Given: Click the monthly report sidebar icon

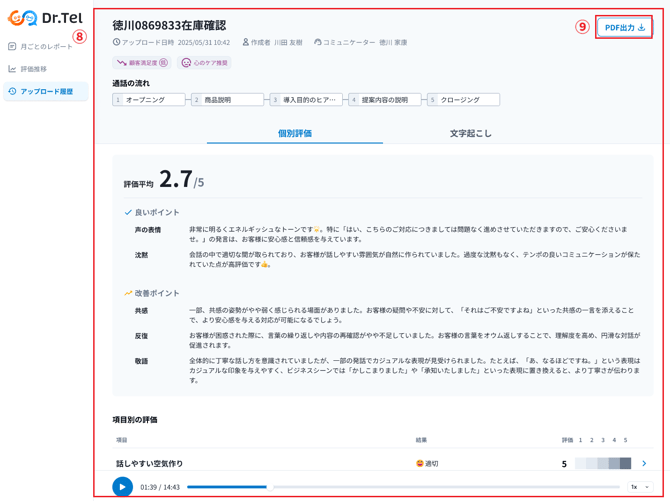Looking at the screenshot, I should click(x=12, y=46).
